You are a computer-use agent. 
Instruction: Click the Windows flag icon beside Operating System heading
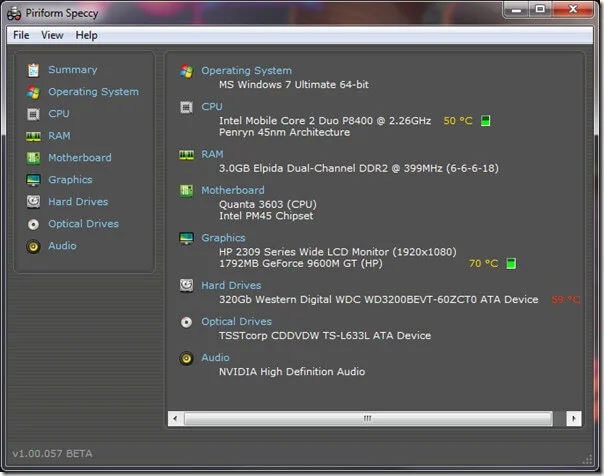point(186,71)
